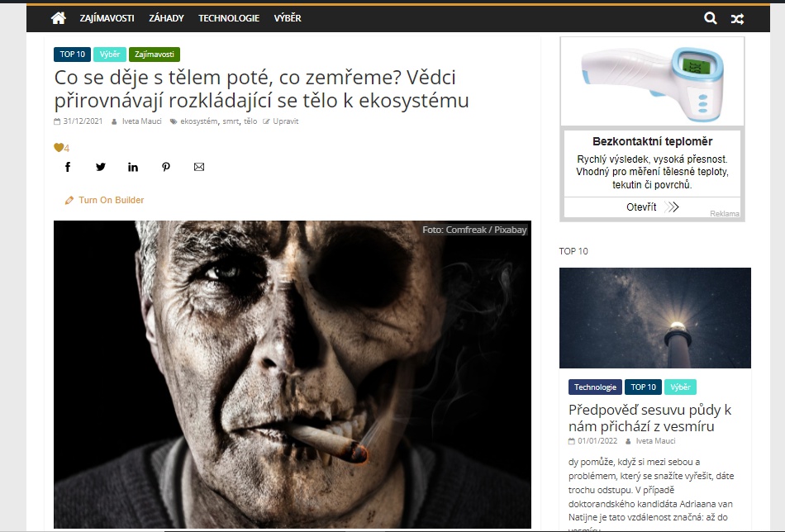Image resolution: width=785 pixels, height=532 pixels.
Task: Select the green Zajímavosti category tag
Action: (x=155, y=54)
